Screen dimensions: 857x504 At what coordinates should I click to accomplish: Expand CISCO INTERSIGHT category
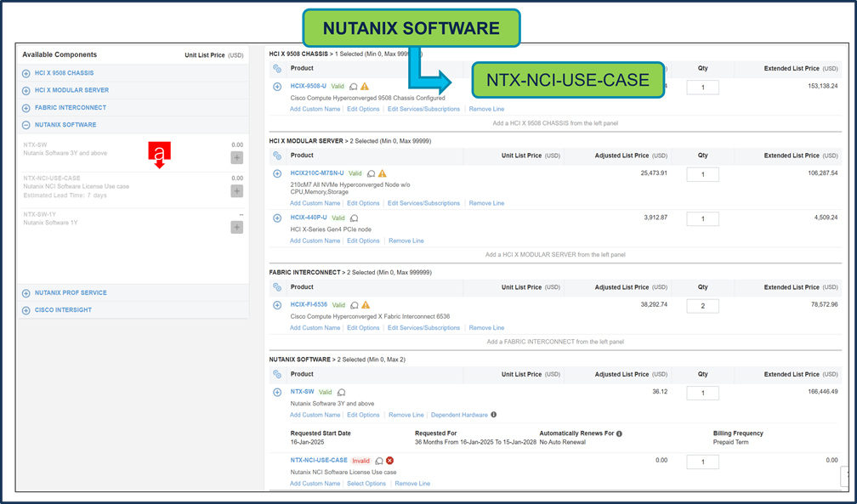pos(26,310)
